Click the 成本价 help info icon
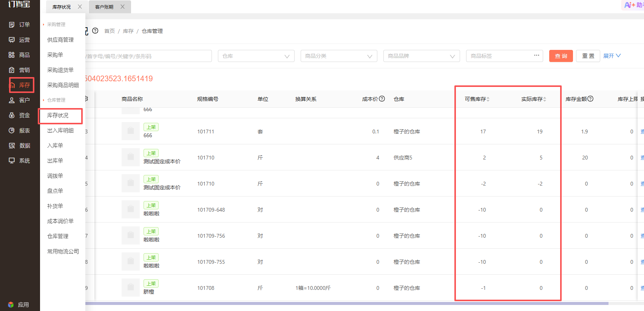 (x=382, y=99)
